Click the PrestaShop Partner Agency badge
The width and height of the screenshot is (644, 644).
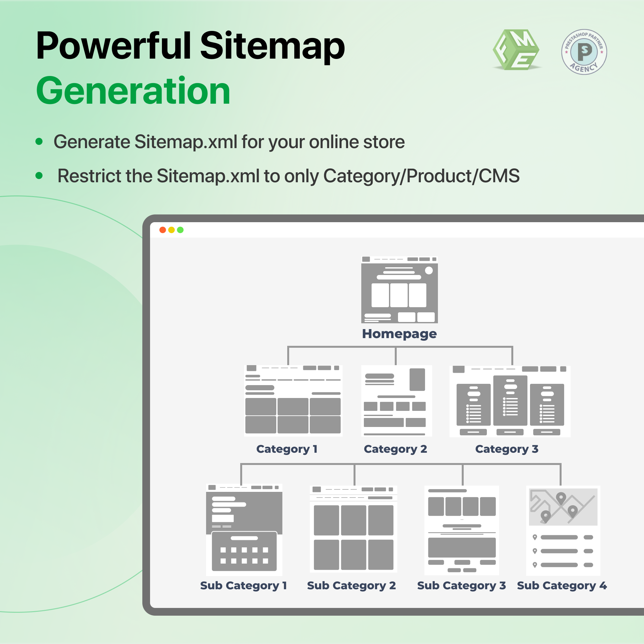pyautogui.click(x=584, y=52)
